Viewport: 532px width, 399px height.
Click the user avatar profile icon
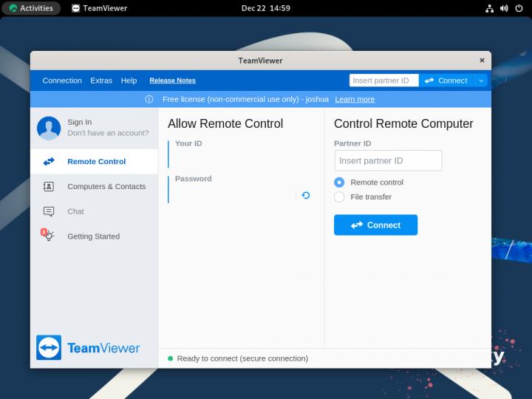(49, 128)
